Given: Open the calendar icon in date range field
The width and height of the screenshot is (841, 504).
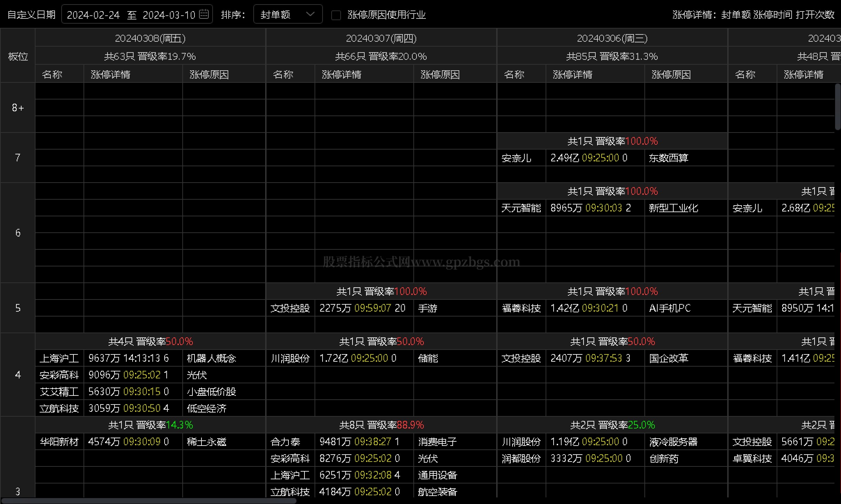Looking at the screenshot, I should click(x=204, y=14).
